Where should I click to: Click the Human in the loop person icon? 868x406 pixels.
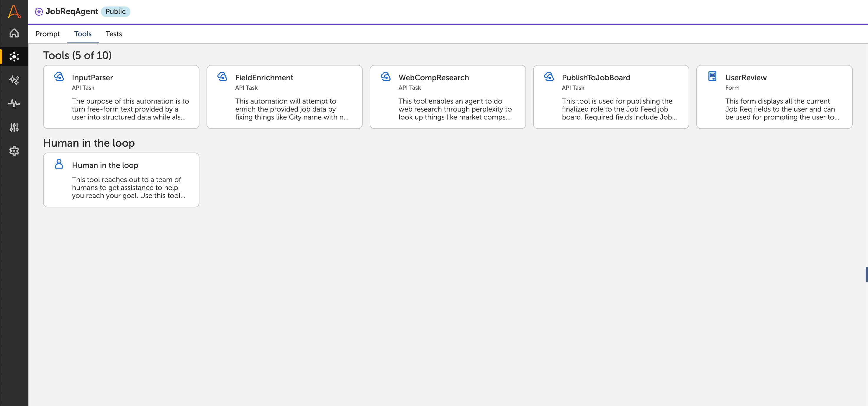(59, 164)
